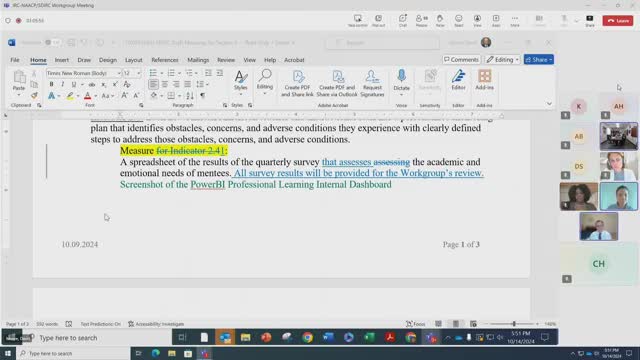Screen dimensions: 640x360
Task: Click the Request Signatures icon
Action: coord(372,83)
